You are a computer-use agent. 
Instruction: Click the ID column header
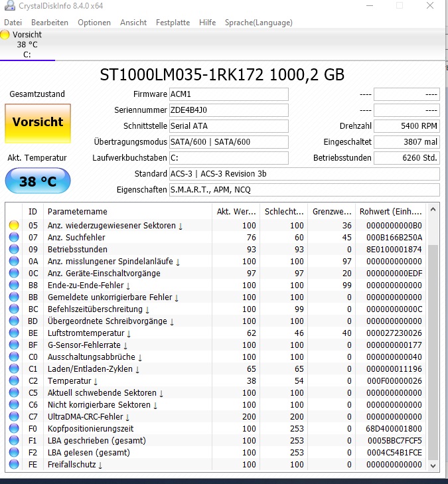33,211
